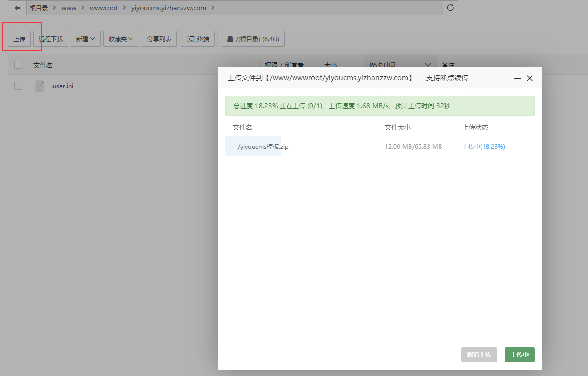Refresh the directory using the refresh icon

click(450, 8)
